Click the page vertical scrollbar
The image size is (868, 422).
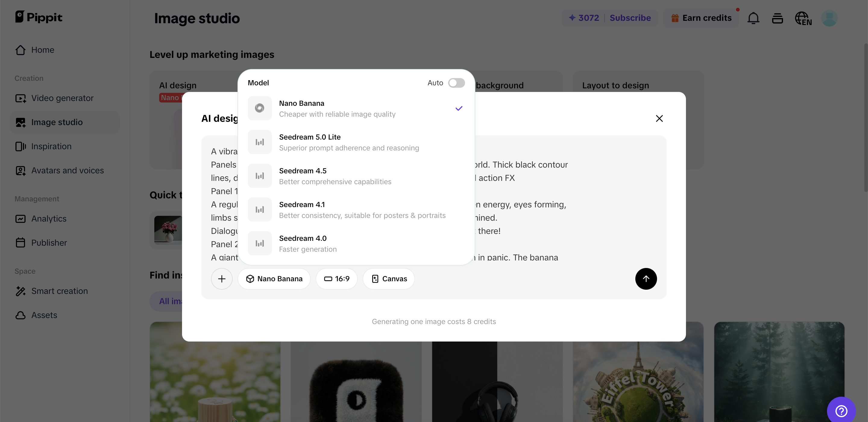coord(865,118)
